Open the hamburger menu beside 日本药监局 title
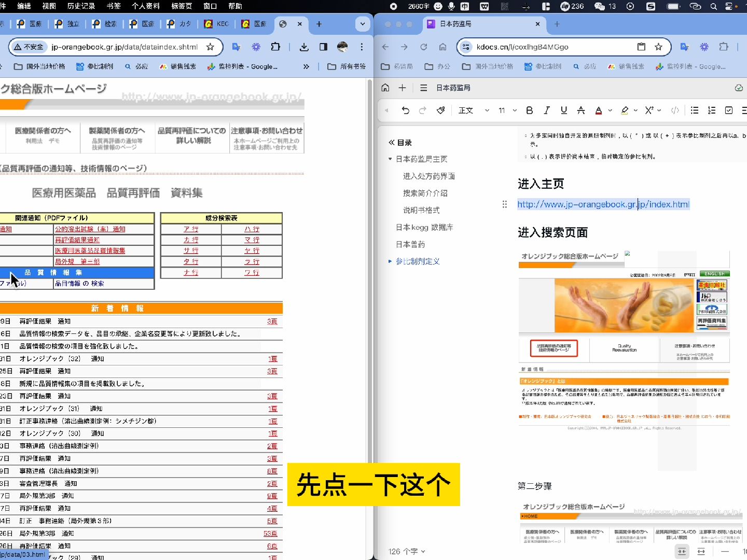Image resolution: width=747 pixels, height=560 pixels. click(423, 88)
